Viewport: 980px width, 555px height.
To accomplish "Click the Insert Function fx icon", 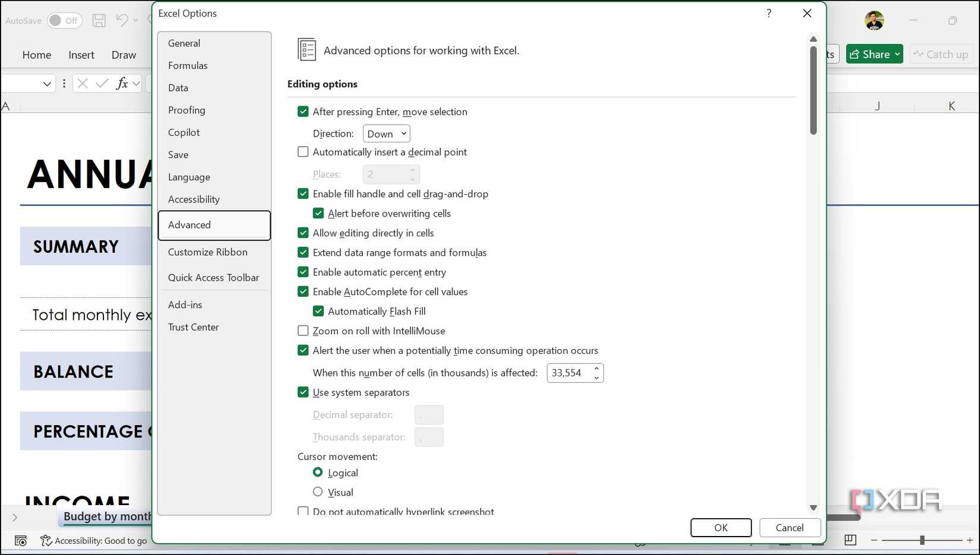I will coord(122,84).
